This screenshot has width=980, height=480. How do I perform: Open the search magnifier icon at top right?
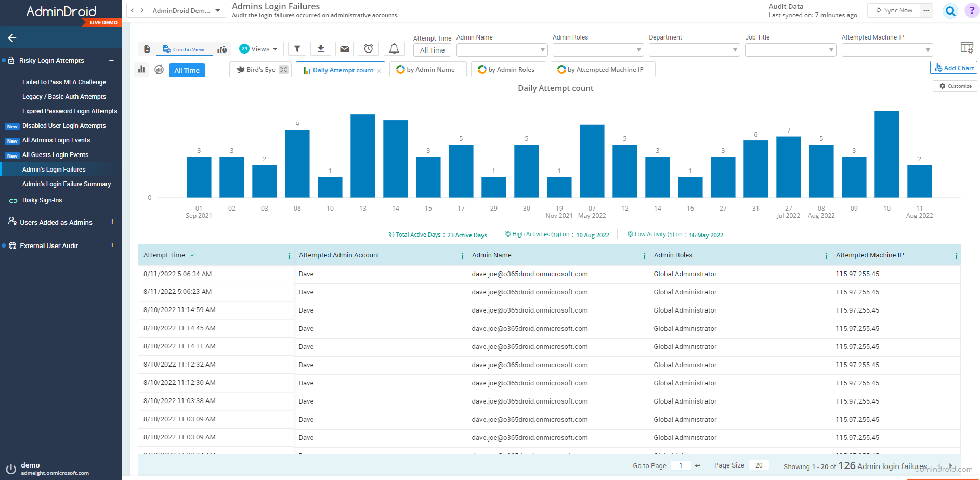tap(950, 10)
